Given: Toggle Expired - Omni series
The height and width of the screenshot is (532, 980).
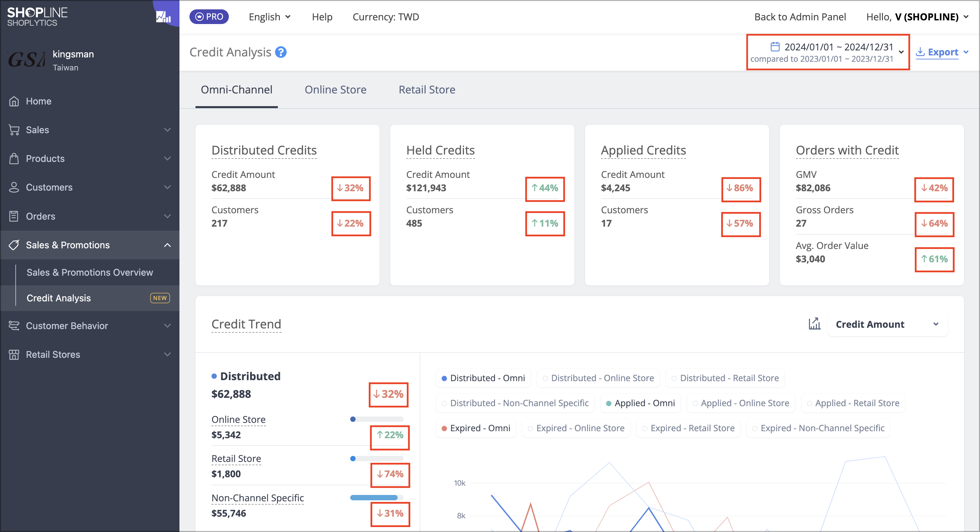Looking at the screenshot, I should [476, 428].
